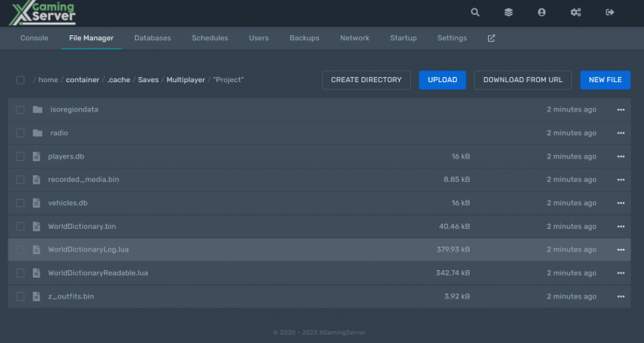Select the checkbox for WorldDictionaryLog.lua
Image resolution: width=644 pixels, height=343 pixels.
point(20,250)
